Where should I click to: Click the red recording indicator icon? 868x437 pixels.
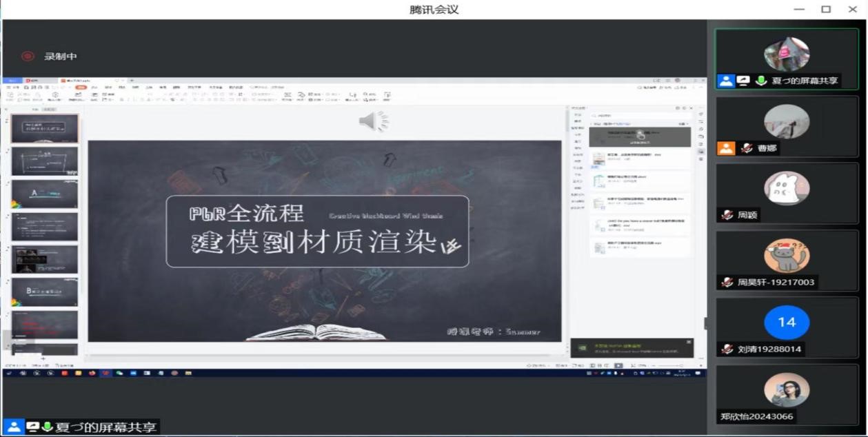pyautogui.click(x=28, y=57)
